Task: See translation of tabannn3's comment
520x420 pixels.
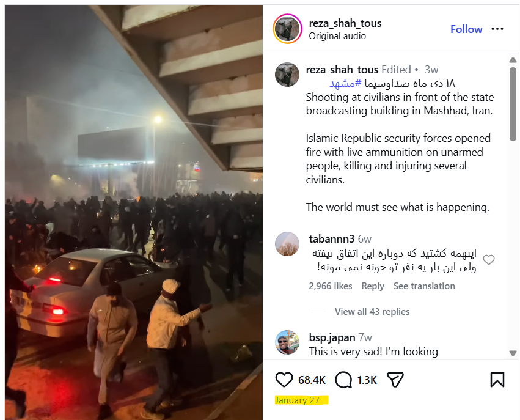Action: [424, 286]
